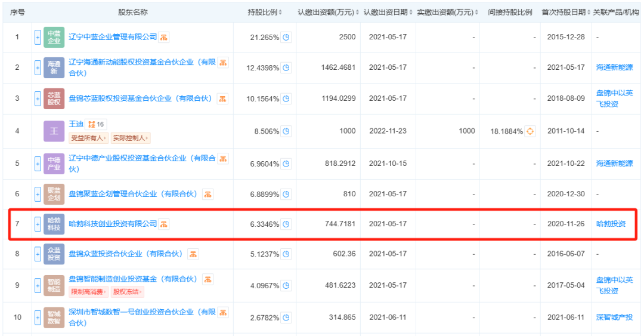Expand row 7 哈勃科技创业投资 shareholder details
The width and height of the screenshot is (644, 336).
(38, 224)
